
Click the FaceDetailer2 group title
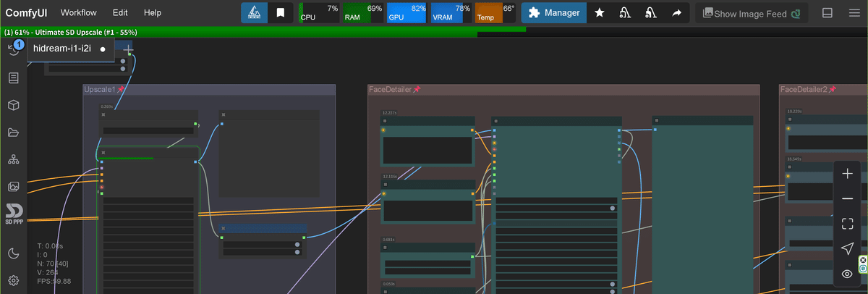[804, 90]
